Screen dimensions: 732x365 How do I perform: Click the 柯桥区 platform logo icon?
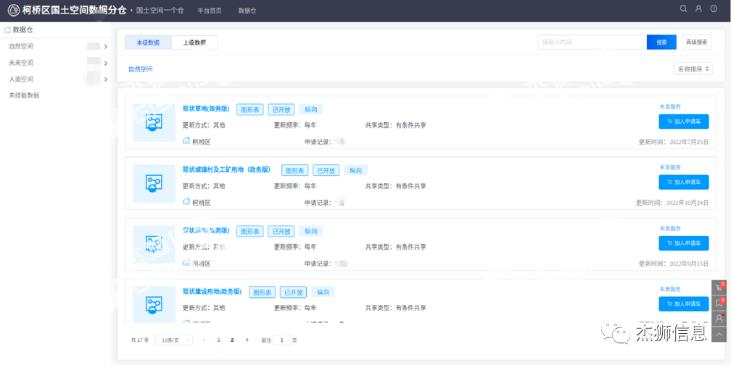coord(14,10)
